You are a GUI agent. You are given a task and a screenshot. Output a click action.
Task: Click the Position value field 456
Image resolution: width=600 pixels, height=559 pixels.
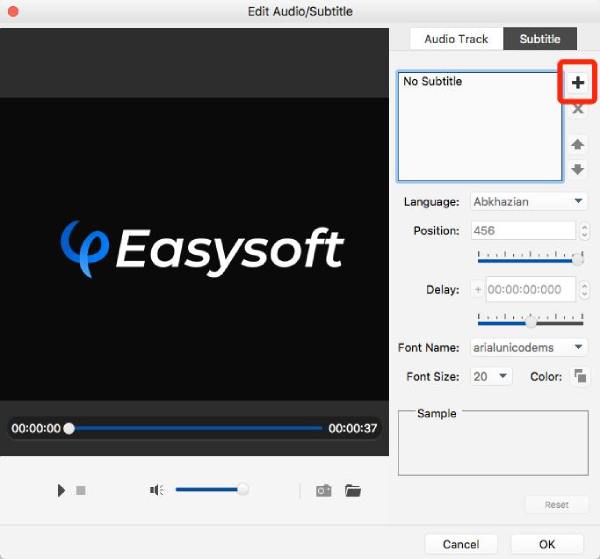click(x=523, y=231)
